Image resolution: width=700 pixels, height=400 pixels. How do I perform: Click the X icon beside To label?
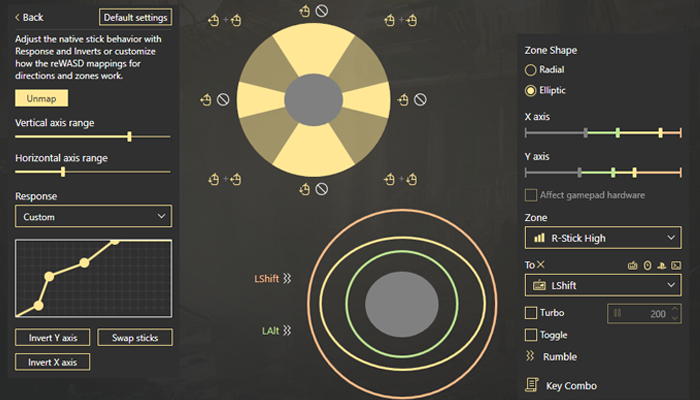click(541, 264)
